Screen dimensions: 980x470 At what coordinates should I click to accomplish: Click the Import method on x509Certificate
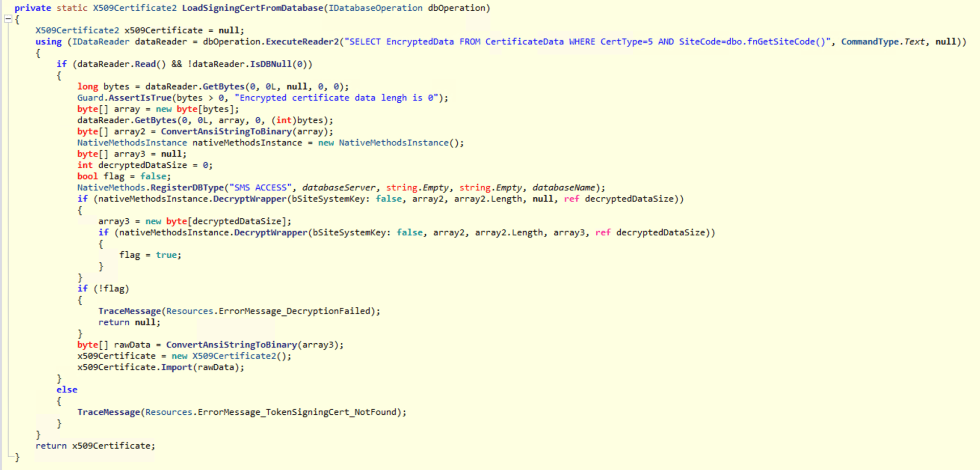click(176, 367)
